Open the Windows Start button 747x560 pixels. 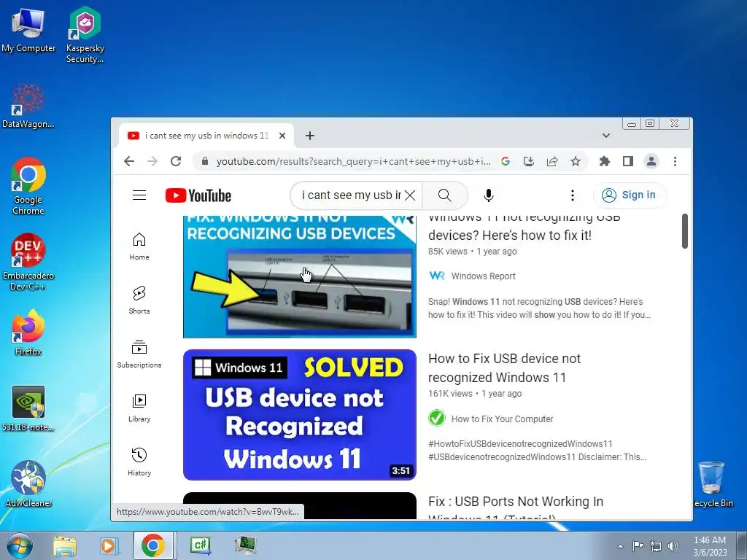(x=19, y=545)
